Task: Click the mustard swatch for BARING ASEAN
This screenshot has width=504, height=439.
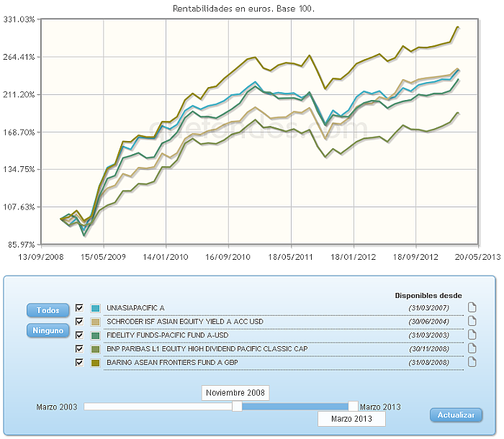Action: coord(96,363)
